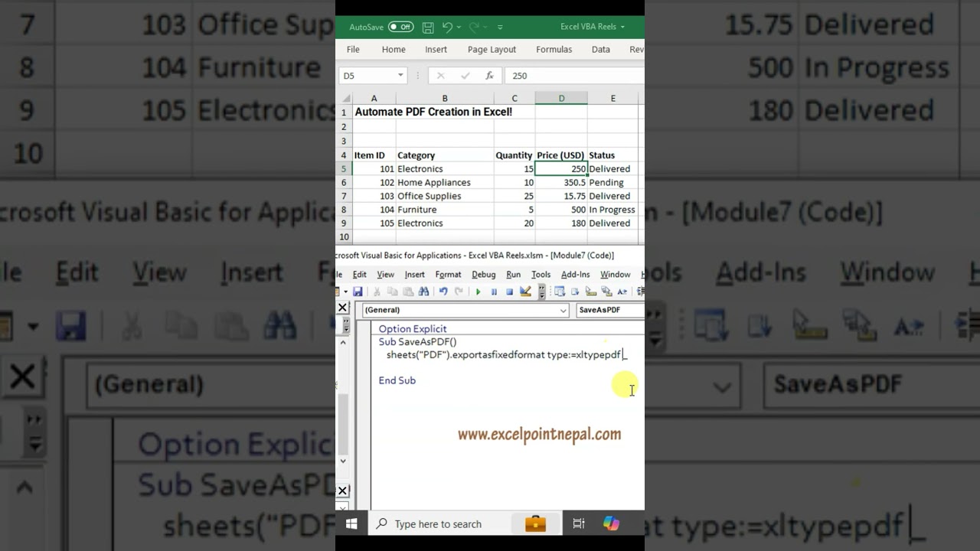Click the green Run Sub play icon
Screen dimensions: 980x551
tap(478, 292)
